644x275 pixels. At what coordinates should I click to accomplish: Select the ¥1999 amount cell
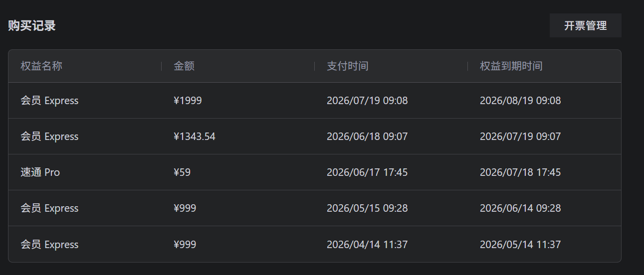188,101
